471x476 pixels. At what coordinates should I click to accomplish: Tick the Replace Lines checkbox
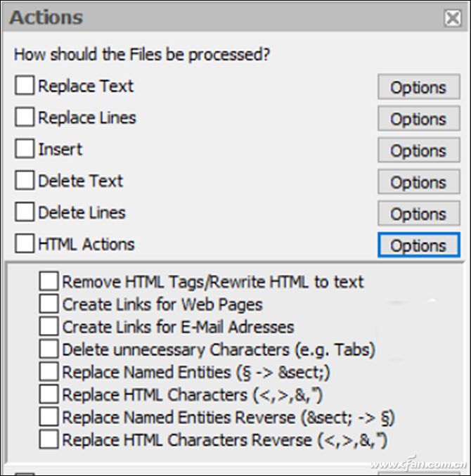25,117
